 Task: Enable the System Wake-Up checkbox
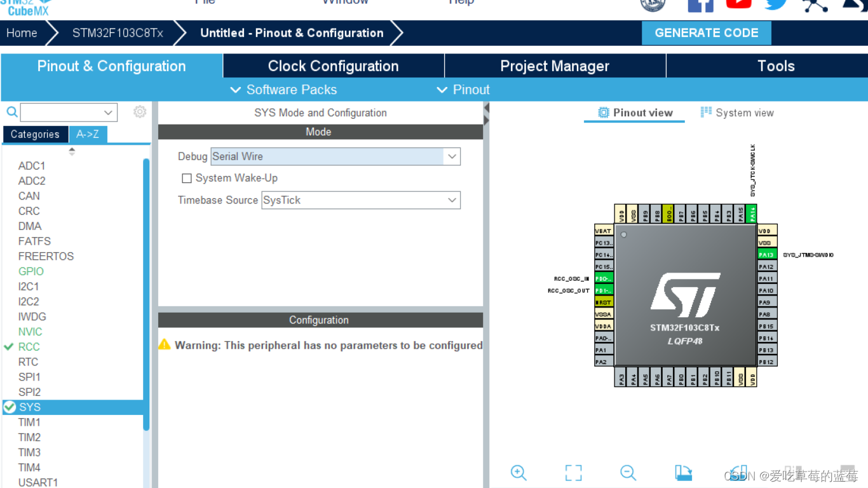coord(187,179)
